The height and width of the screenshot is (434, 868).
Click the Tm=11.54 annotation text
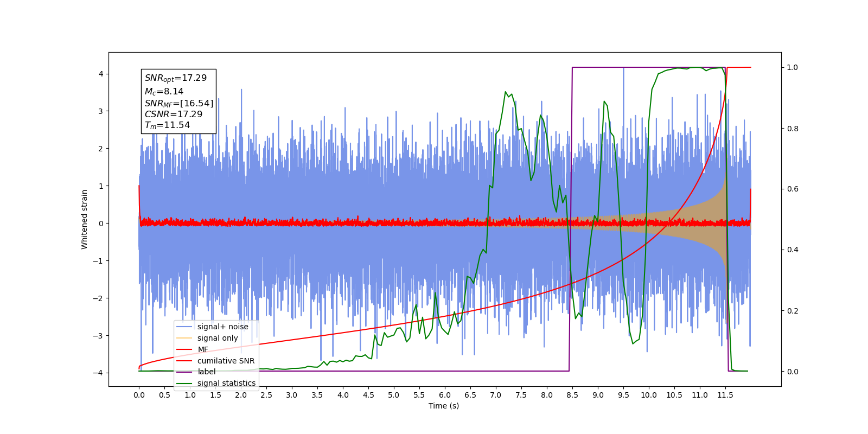point(167,125)
